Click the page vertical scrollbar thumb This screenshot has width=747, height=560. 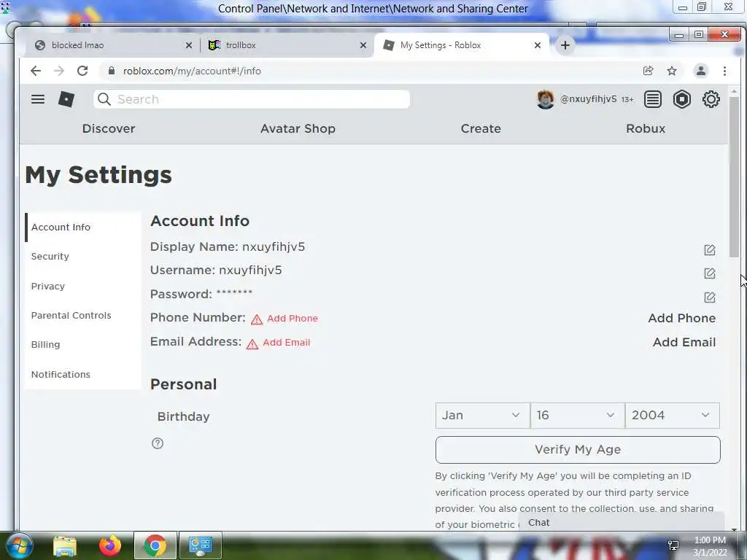(734, 176)
